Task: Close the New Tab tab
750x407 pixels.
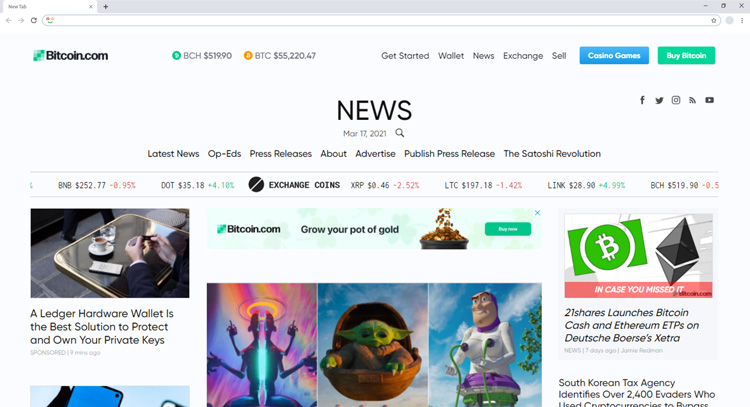Action: [x=90, y=7]
